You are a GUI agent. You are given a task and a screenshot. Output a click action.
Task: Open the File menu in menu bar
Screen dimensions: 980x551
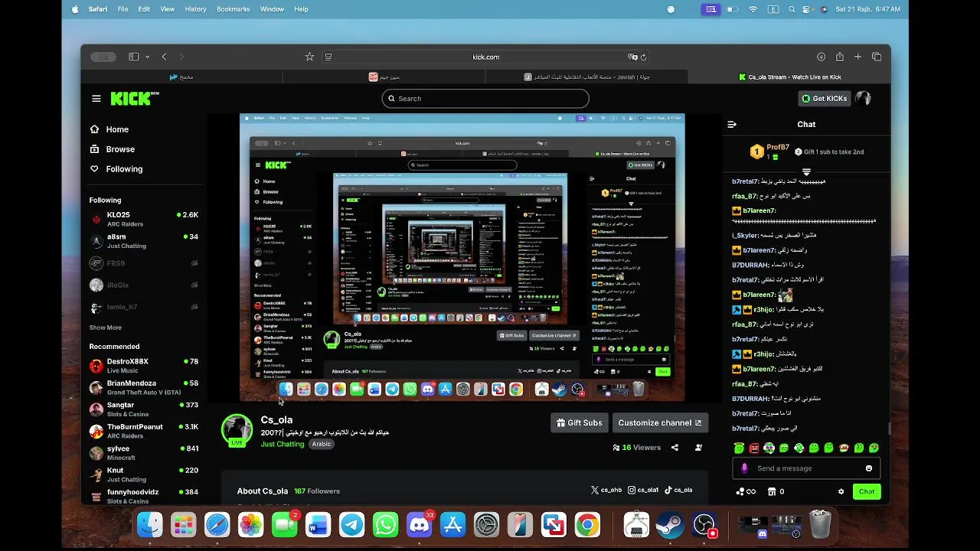tap(122, 9)
